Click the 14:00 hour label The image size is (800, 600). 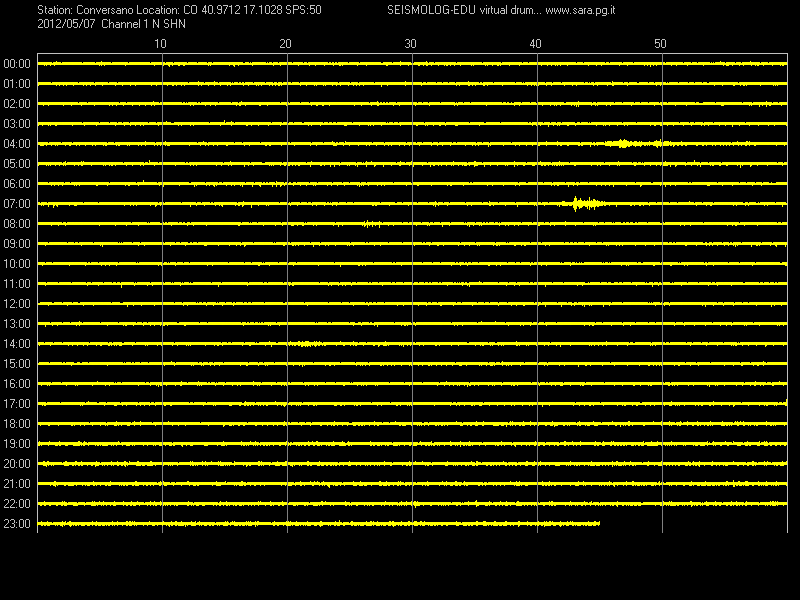pyautogui.click(x=17, y=344)
